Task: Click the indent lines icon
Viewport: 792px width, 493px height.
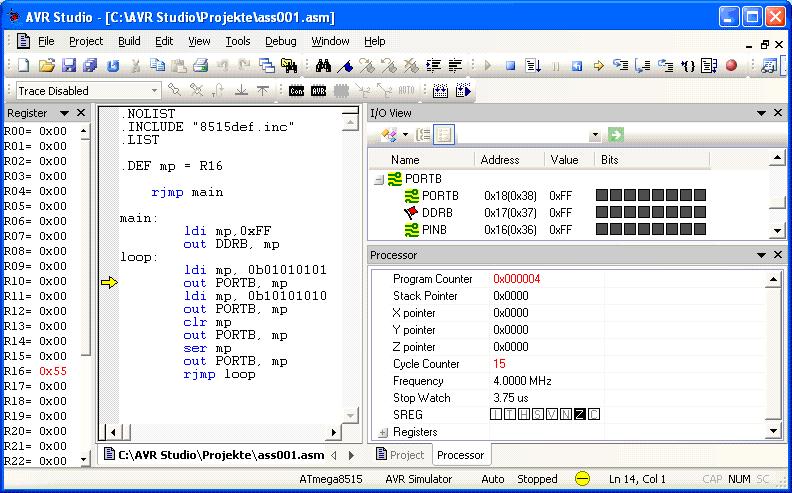Action: pyautogui.click(x=433, y=65)
